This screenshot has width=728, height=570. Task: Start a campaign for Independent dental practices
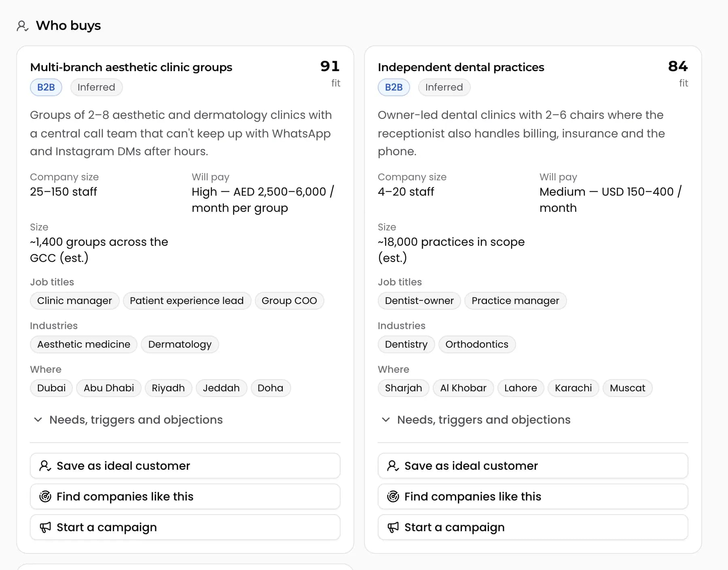[533, 527]
